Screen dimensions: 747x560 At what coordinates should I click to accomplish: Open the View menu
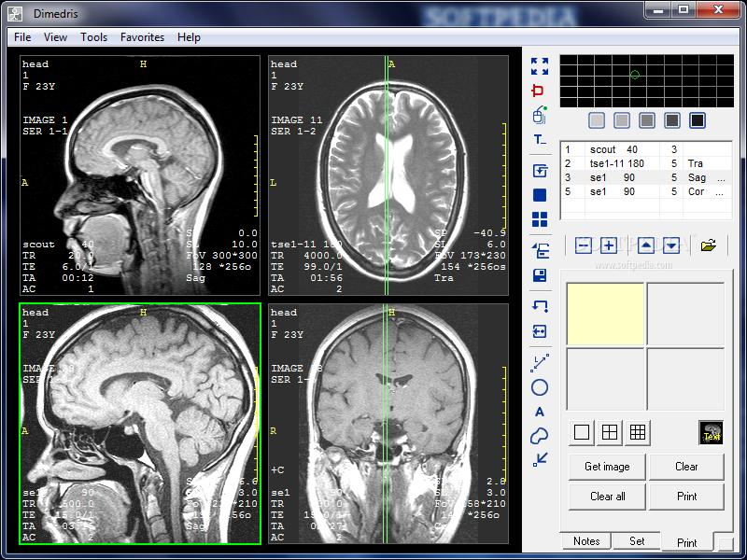click(x=55, y=37)
